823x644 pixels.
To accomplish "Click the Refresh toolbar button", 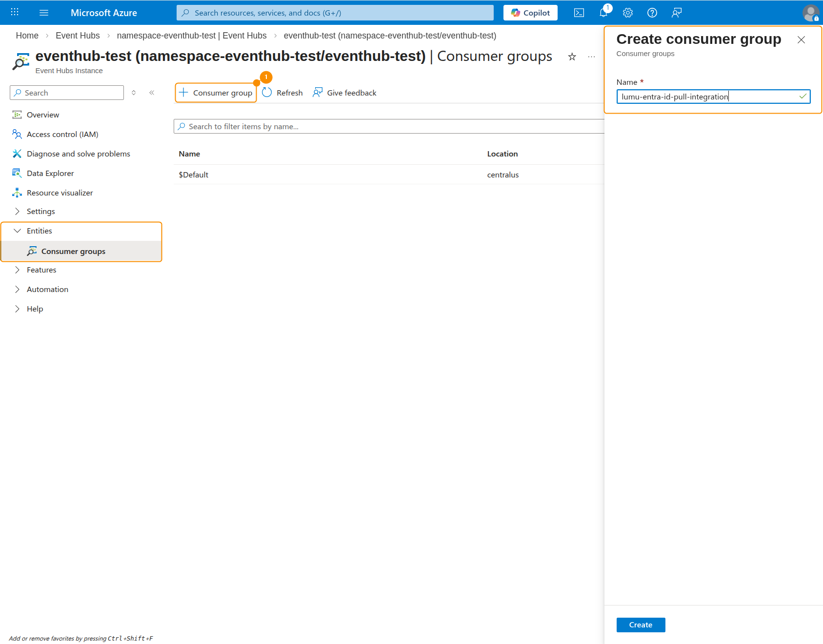I will click(282, 93).
